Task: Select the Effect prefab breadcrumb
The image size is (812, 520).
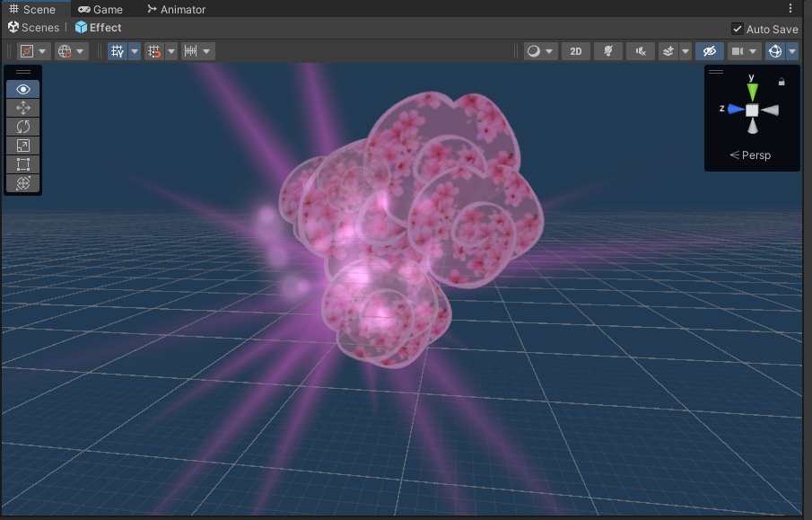Action: 99,28
